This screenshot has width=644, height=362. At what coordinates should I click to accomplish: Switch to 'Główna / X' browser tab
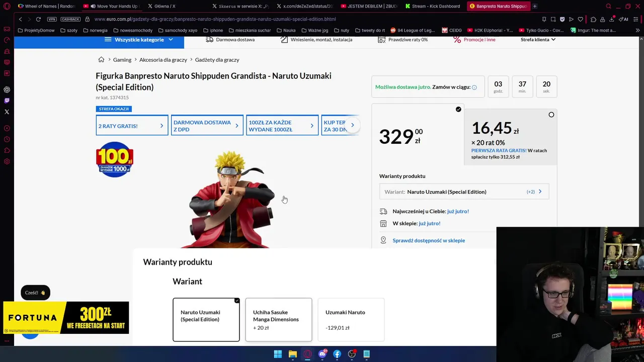(x=165, y=6)
